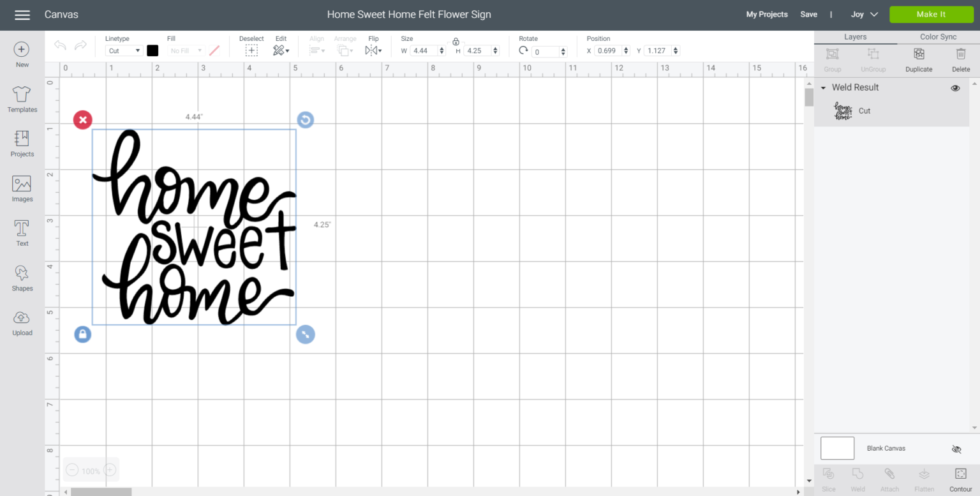This screenshot has width=980, height=496.
Task: Open the Linetype Cut dropdown
Action: click(x=124, y=50)
